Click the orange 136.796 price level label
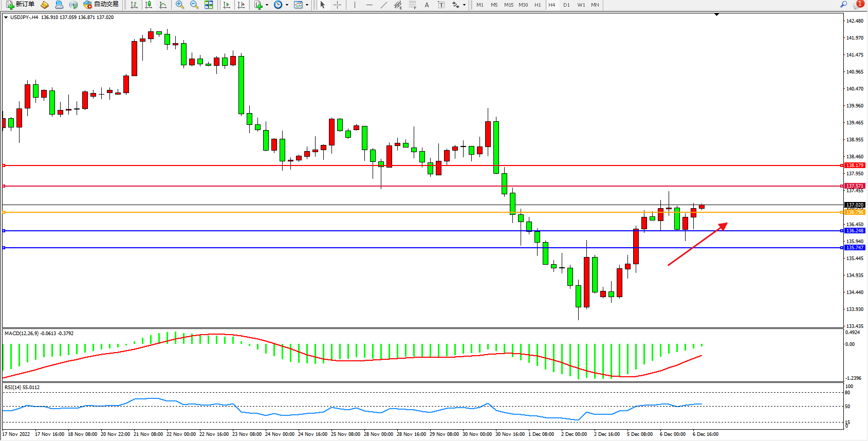The width and height of the screenshot is (868, 441). (855, 212)
